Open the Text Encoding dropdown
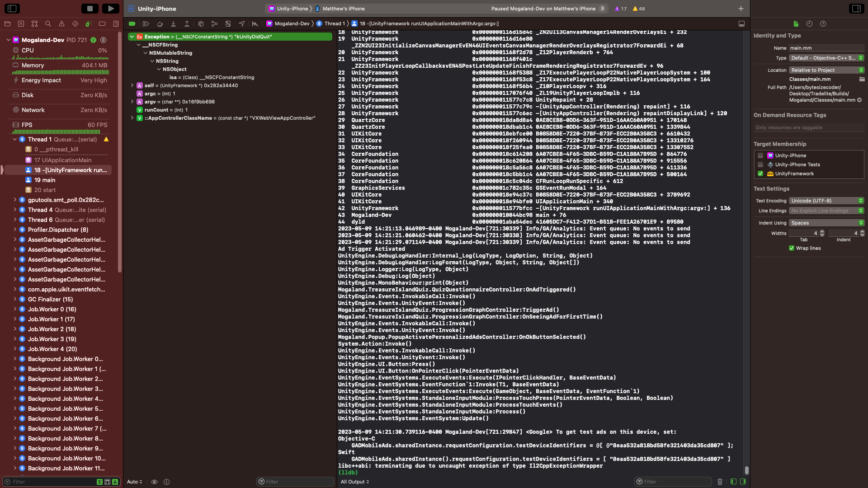868x488 pixels. (x=826, y=201)
